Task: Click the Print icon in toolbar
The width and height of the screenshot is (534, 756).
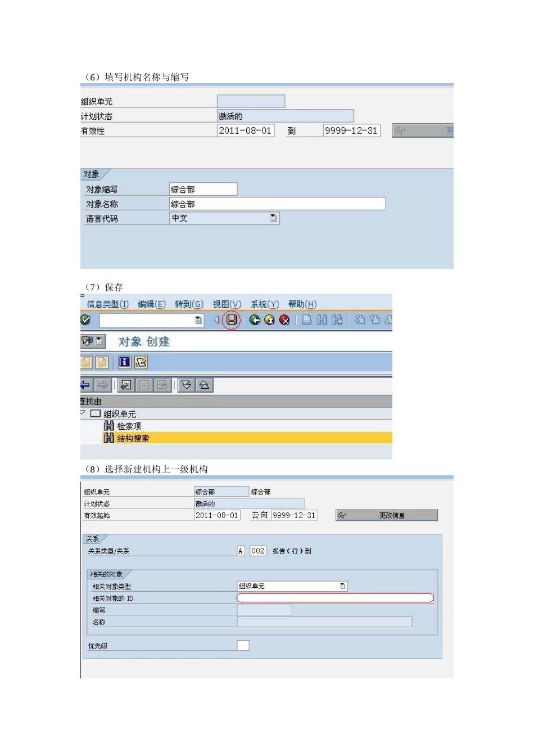Action: pyautogui.click(x=307, y=320)
